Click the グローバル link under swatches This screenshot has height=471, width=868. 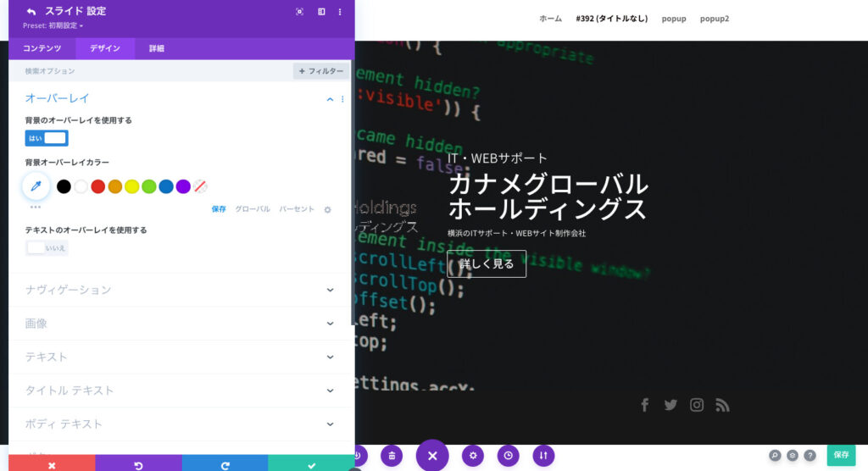pos(253,209)
